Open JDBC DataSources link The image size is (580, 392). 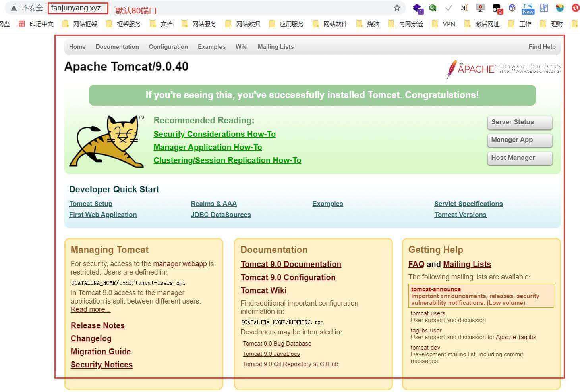221,215
